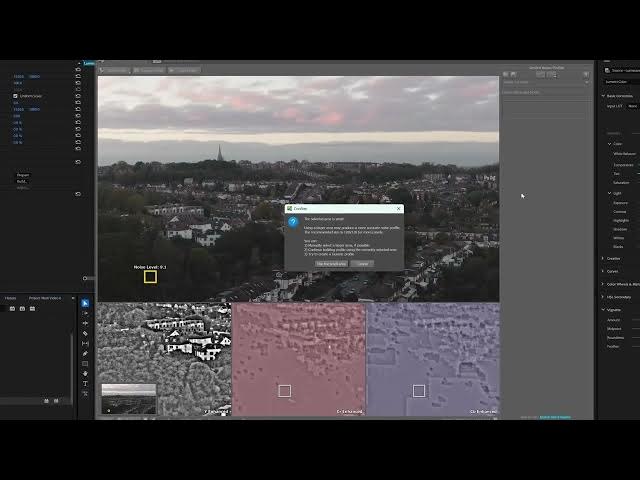Click the Saturation label
This screenshot has height=480, width=640.
pos(621,182)
